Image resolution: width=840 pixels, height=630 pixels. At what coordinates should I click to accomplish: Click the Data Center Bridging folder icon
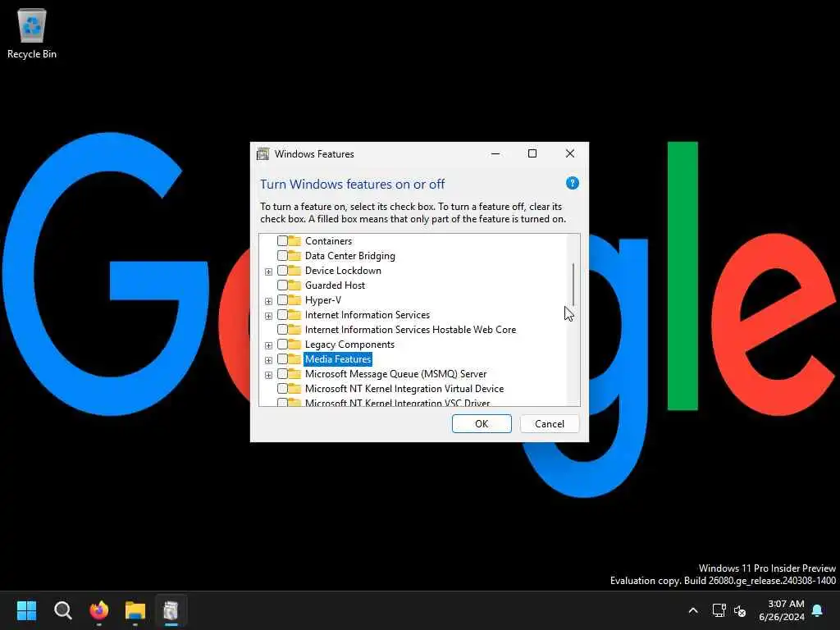click(294, 256)
